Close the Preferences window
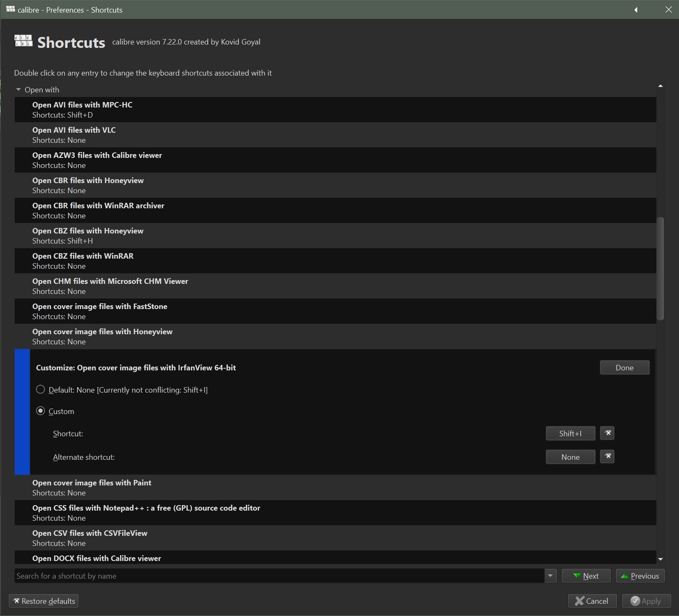The height and width of the screenshot is (616, 679). (669, 10)
